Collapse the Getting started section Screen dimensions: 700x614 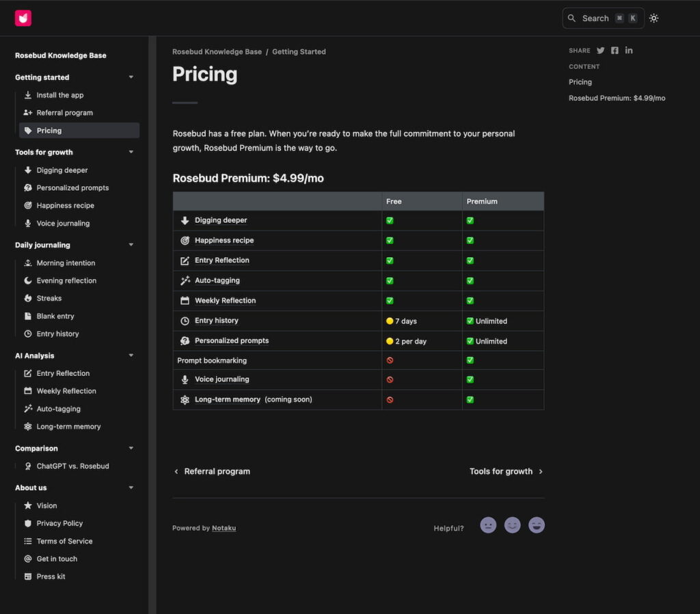tap(131, 77)
